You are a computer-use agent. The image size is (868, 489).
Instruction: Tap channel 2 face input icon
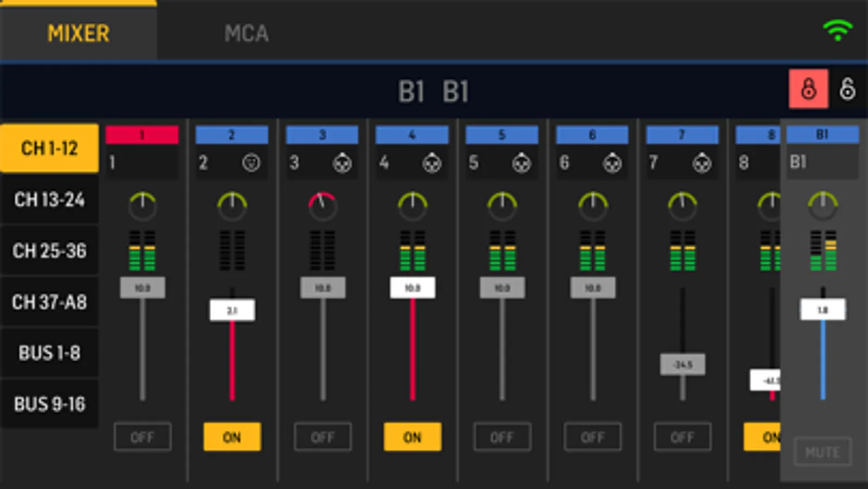tap(251, 162)
